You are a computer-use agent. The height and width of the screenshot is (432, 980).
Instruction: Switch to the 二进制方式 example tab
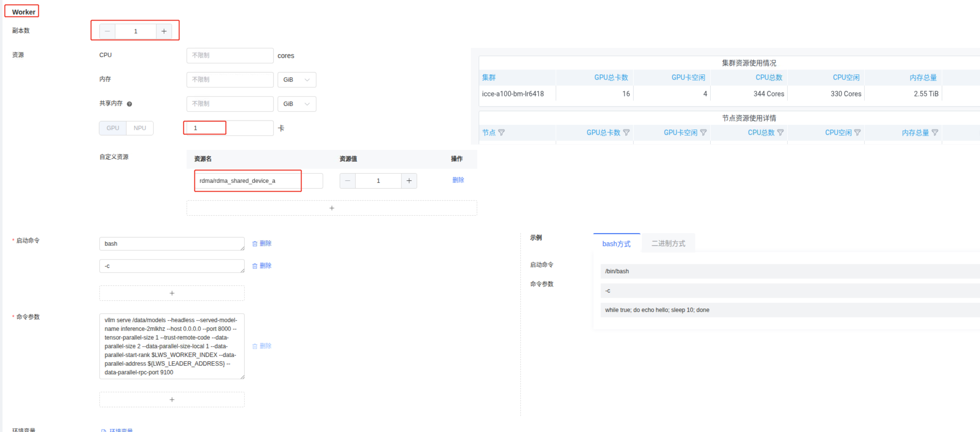point(668,244)
